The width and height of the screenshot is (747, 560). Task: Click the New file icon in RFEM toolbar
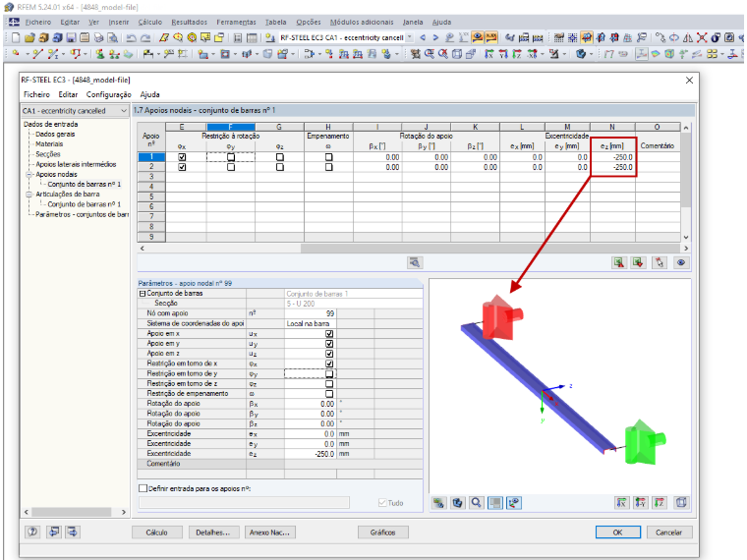(x=16, y=37)
